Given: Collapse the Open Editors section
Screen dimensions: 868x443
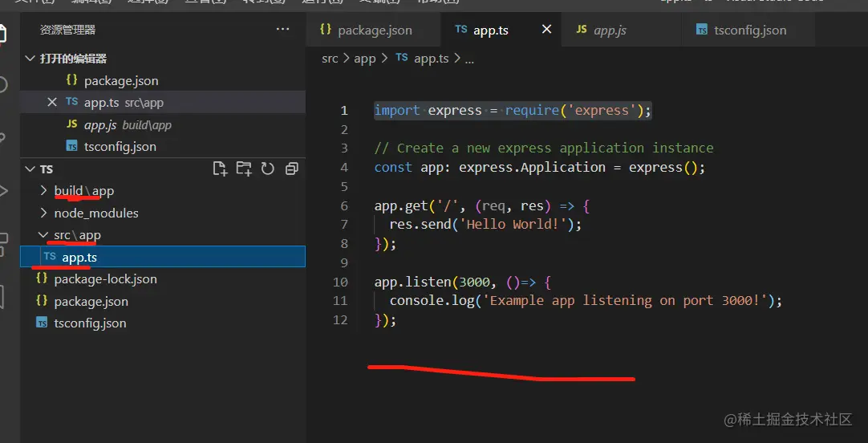Looking at the screenshot, I should (x=30, y=59).
